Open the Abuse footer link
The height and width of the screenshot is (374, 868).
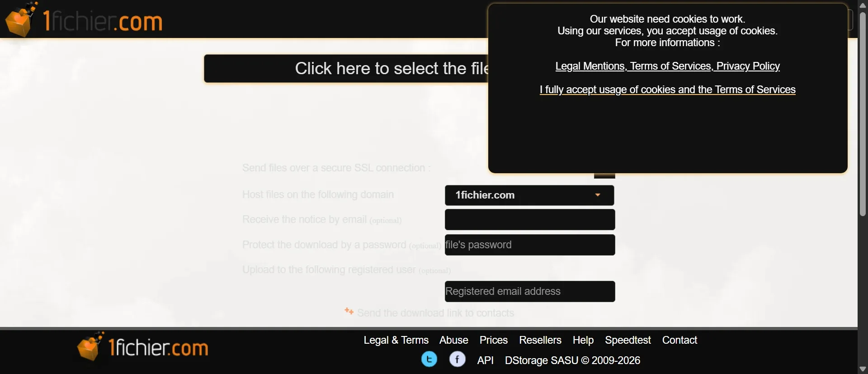(x=453, y=340)
